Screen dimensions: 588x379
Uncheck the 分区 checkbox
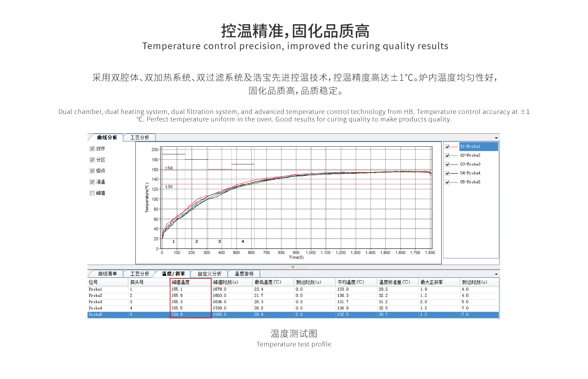pos(92,160)
